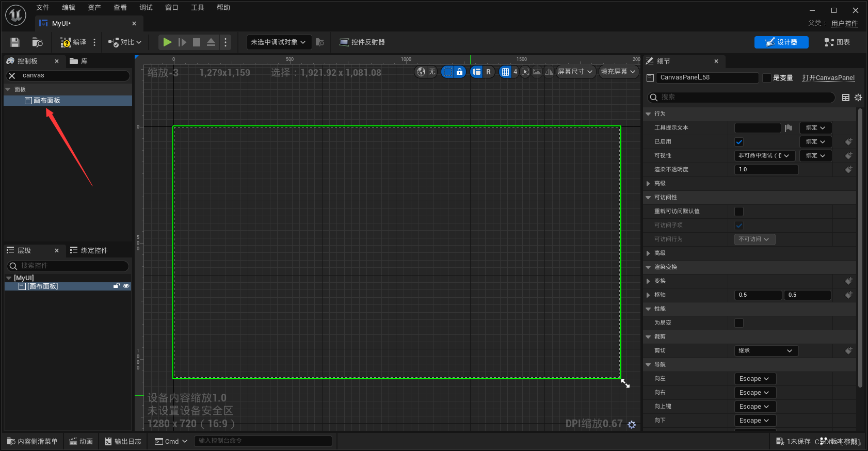
Task: Select the 库 library tab
Action: [79, 61]
